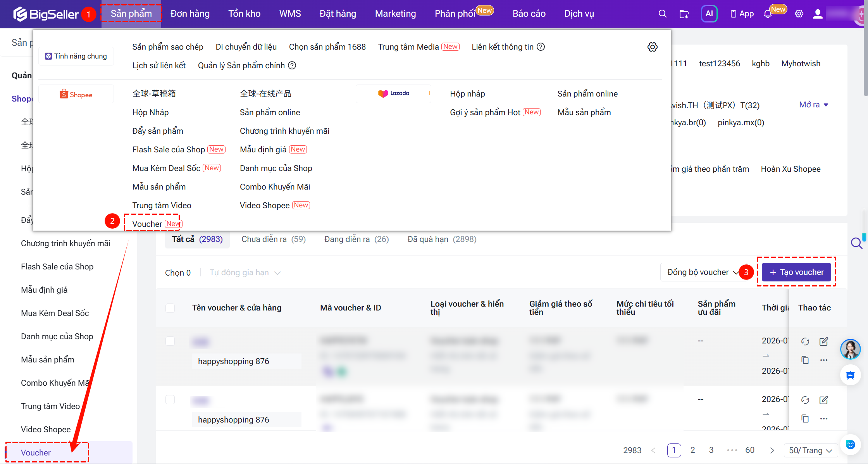The height and width of the screenshot is (464, 868).
Task: Open the AI assistant button
Action: point(709,14)
